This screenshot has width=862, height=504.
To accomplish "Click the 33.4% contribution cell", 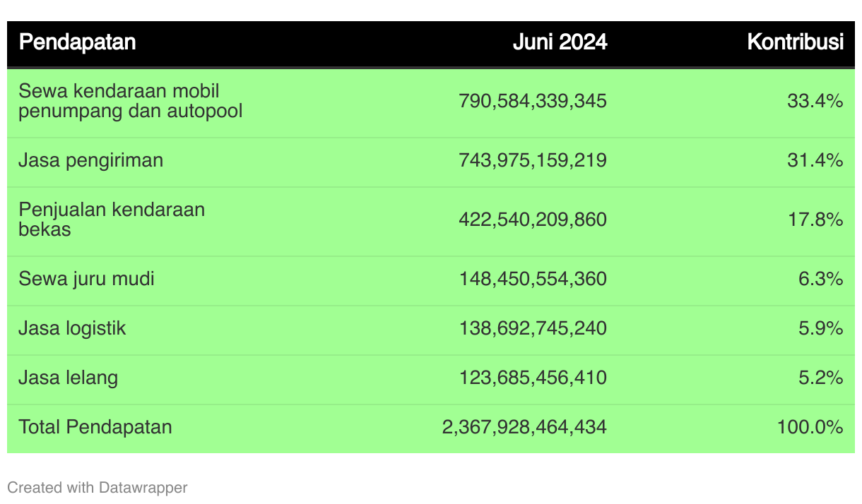I will pyautogui.click(x=815, y=101).
